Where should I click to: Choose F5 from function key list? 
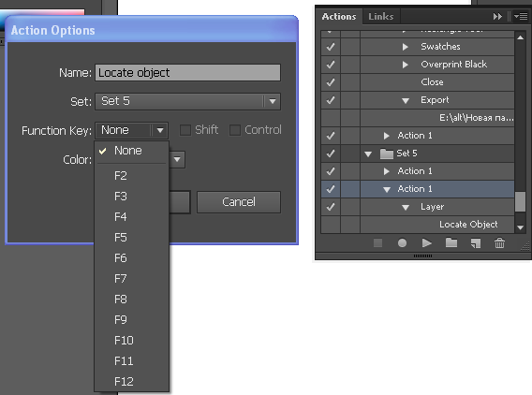click(121, 238)
